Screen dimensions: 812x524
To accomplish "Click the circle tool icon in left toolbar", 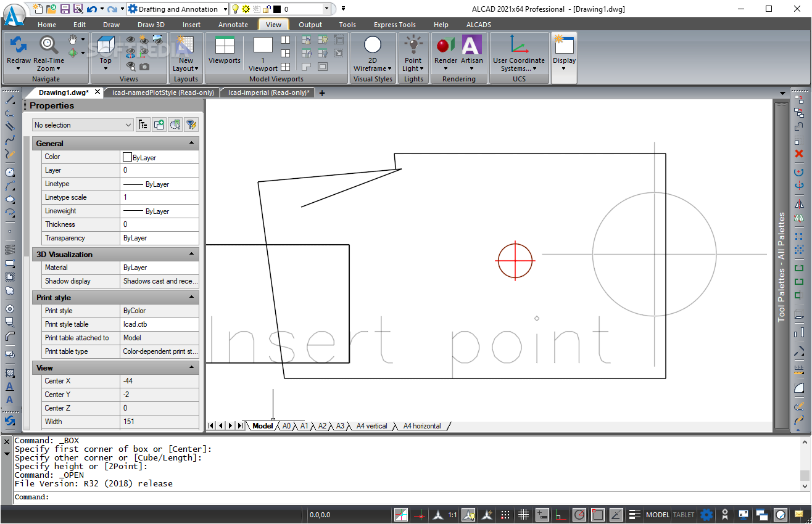I will [x=10, y=172].
